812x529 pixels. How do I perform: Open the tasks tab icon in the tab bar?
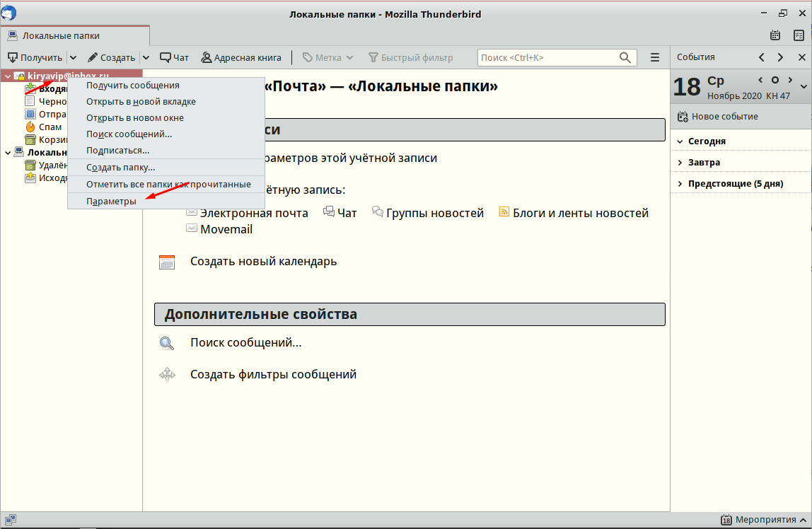click(799, 35)
